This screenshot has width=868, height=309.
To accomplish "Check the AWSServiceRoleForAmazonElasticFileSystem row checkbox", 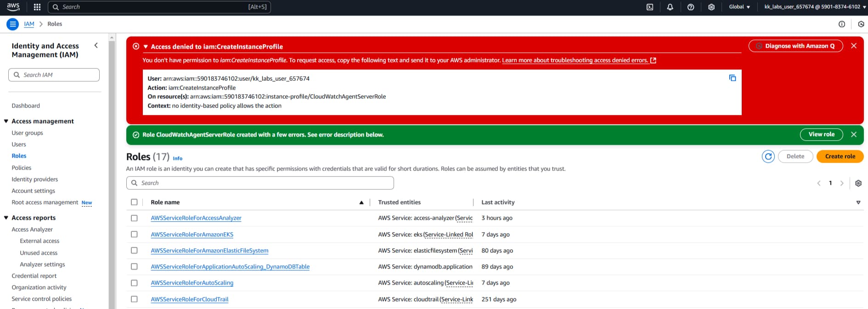I will 134,250.
